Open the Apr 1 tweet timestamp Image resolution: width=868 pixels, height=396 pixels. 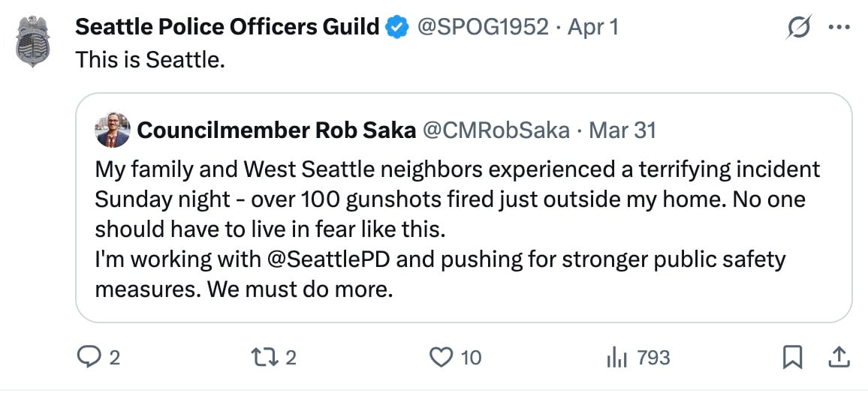(x=593, y=28)
